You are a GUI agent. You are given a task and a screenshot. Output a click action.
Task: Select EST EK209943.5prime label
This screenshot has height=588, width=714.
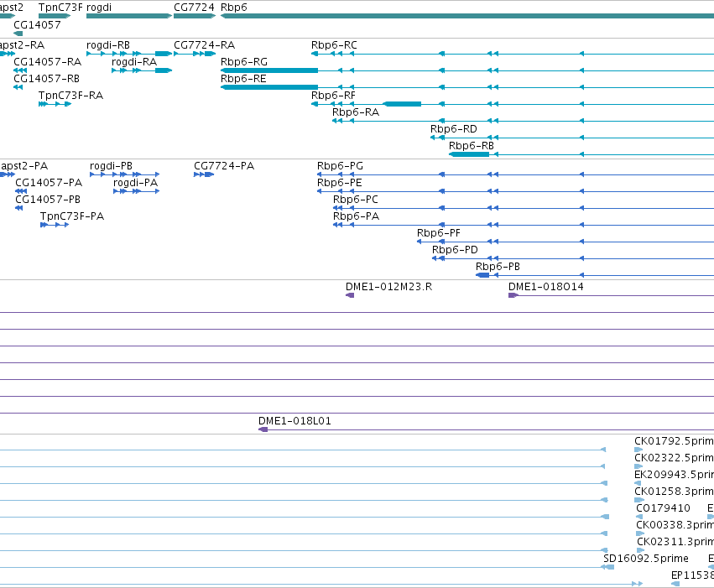(674, 475)
